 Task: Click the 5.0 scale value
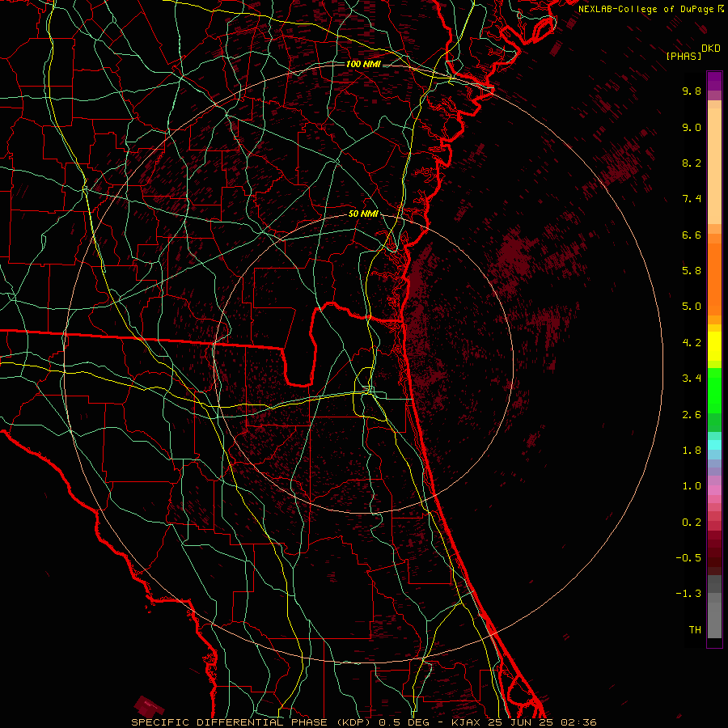point(692,307)
